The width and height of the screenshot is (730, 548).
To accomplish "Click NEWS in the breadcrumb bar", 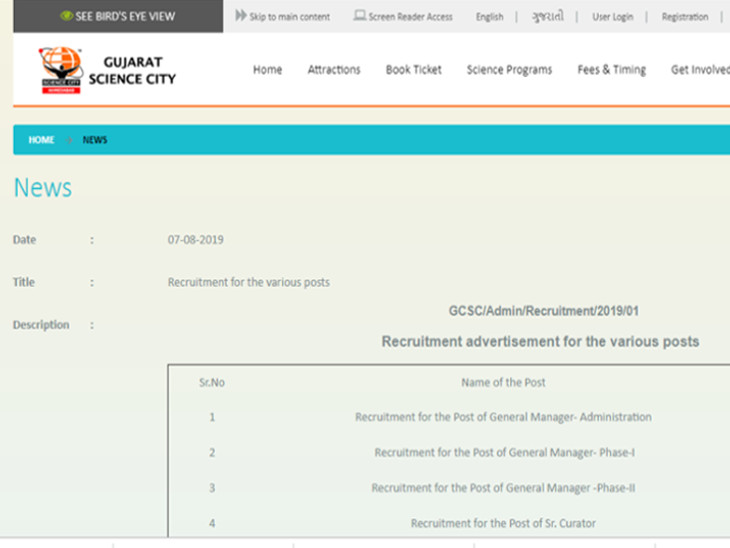I will (x=95, y=140).
